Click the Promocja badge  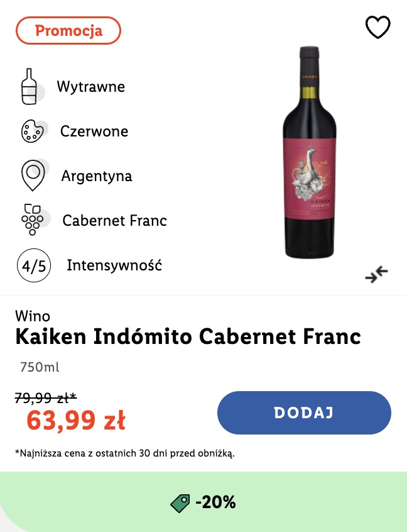click(68, 31)
